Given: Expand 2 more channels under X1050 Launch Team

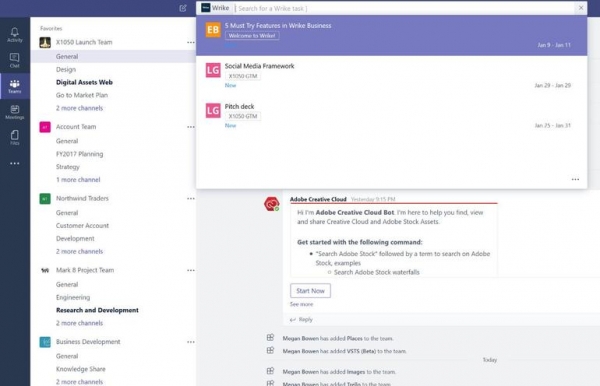Looking at the screenshot, I should (x=79, y=108).
